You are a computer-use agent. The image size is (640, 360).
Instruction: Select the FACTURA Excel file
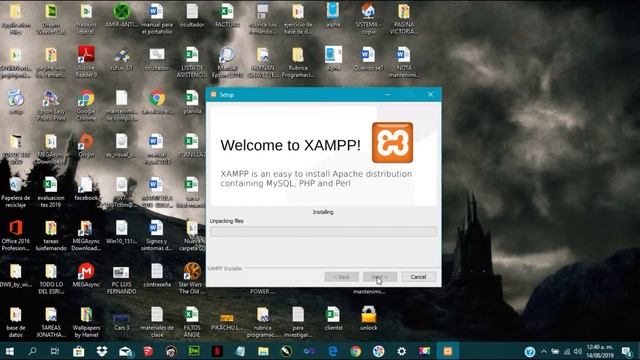227,16
